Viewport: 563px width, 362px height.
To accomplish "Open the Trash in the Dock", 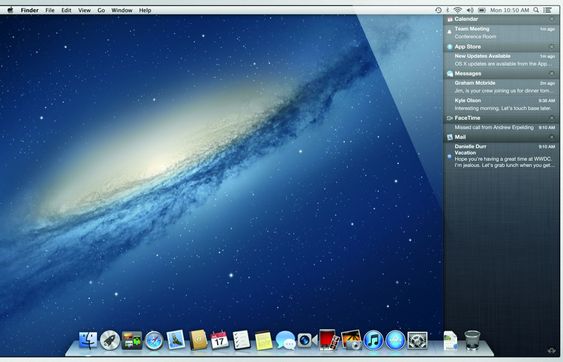I will (472, 340).
